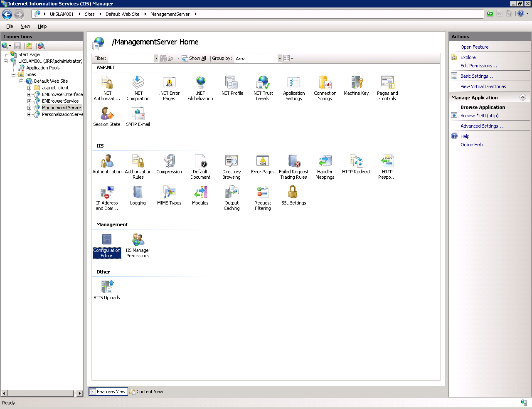Viewport: 532px width, 409px height.
Task: Open the HTTP Response Headers feature
Action: pyautogui.click(x=387, y=167)
